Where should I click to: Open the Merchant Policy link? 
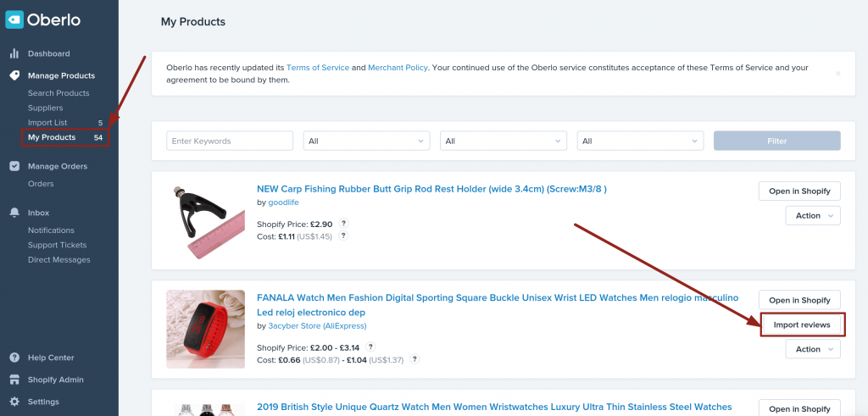click(398, 68)
